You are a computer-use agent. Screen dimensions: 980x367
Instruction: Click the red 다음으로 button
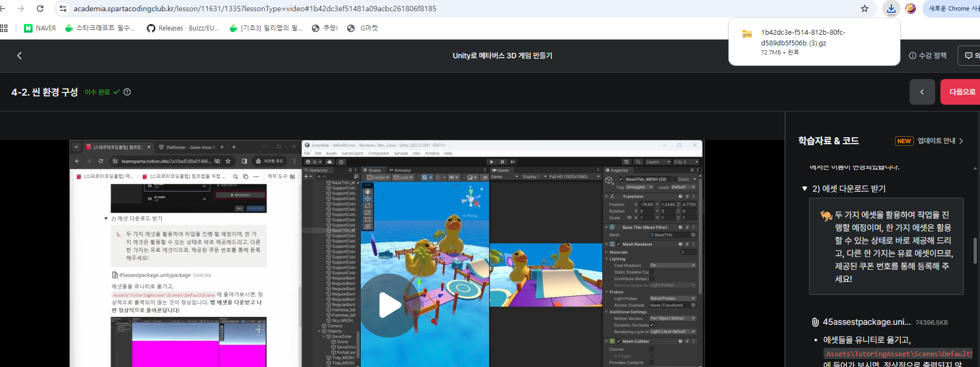tap(961, 92)
